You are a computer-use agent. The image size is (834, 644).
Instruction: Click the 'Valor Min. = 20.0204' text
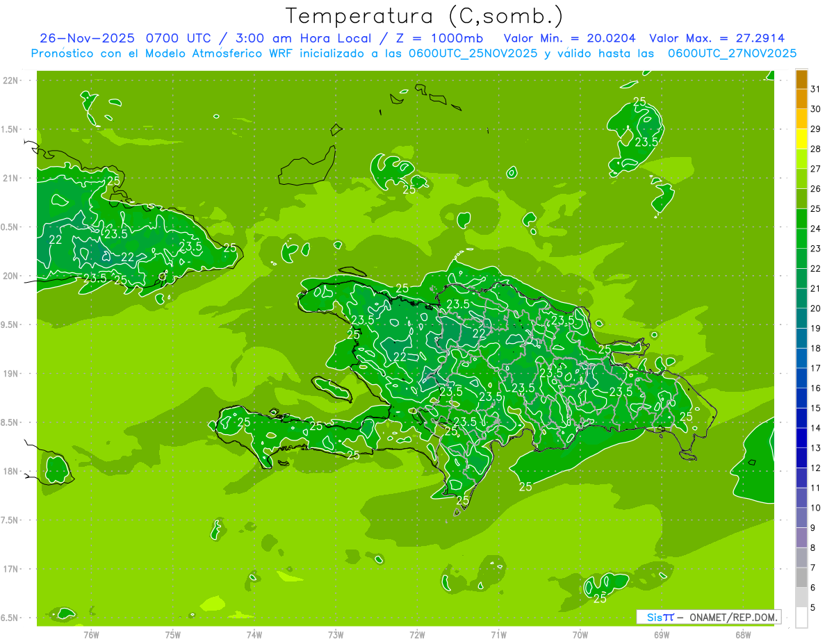[x=570, y=38]
